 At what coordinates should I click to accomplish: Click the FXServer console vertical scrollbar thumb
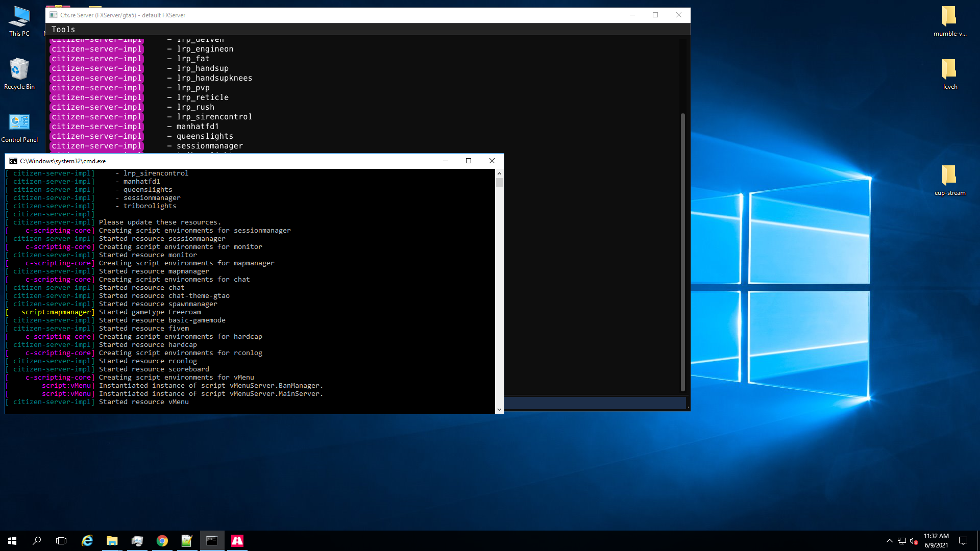click(682, 252)
